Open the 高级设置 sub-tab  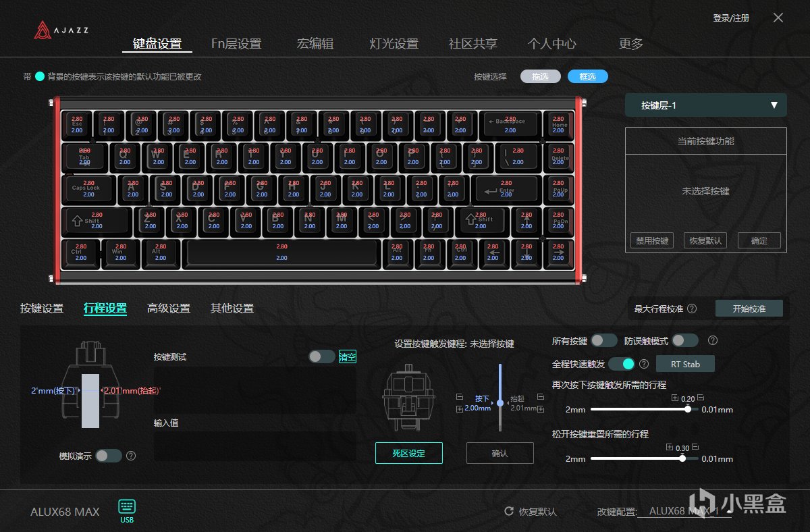(x=169, y=309)
